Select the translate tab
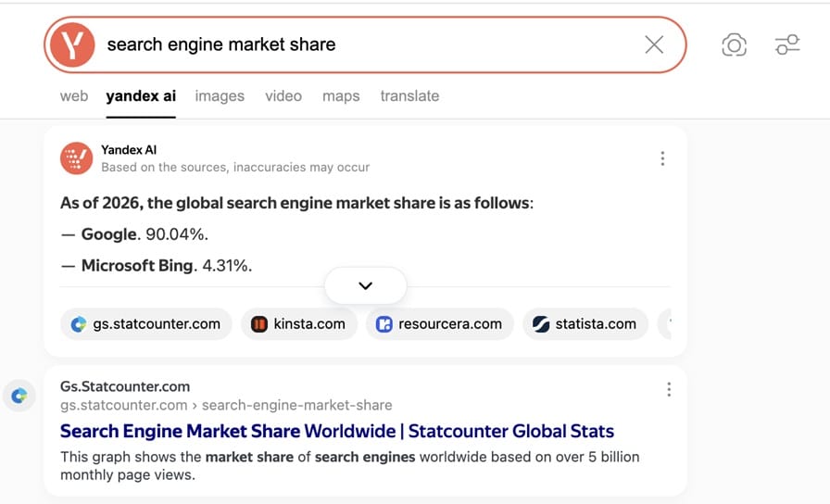 pyautogui.click(x=409, y=96)
